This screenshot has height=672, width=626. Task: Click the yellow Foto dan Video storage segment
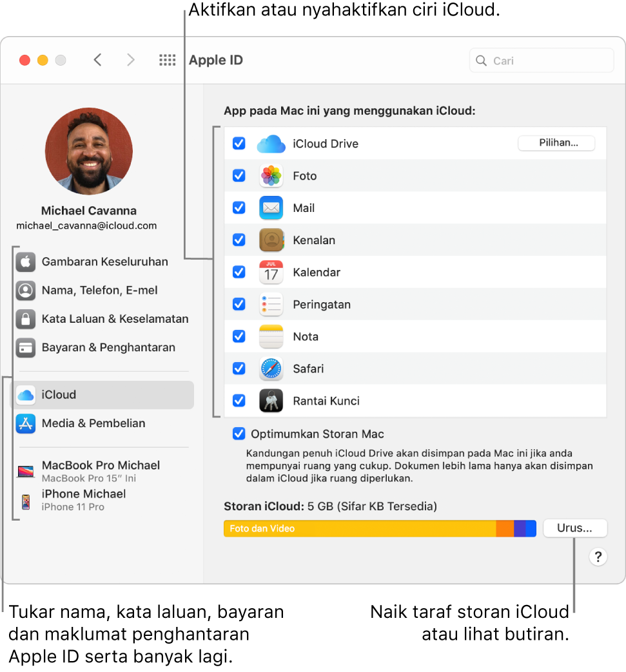coord(360,528)
